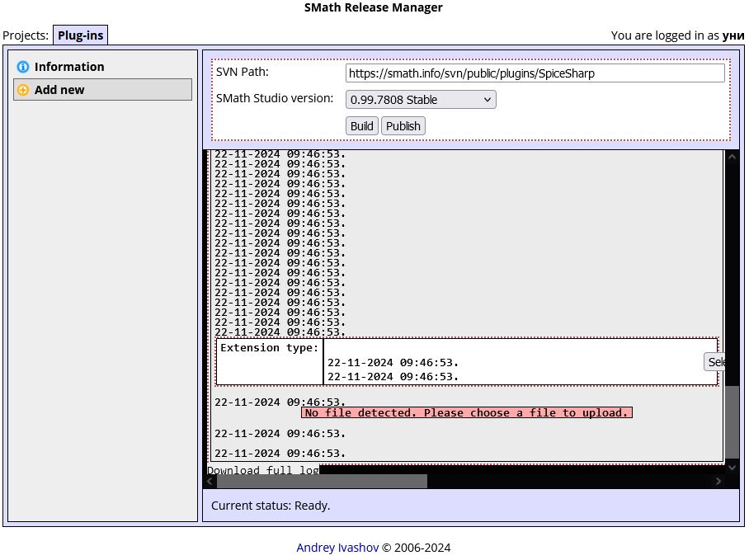Viewport: 749px width, 560px height.
Task: Click the blue Information info icon
Action: (23, 67)
